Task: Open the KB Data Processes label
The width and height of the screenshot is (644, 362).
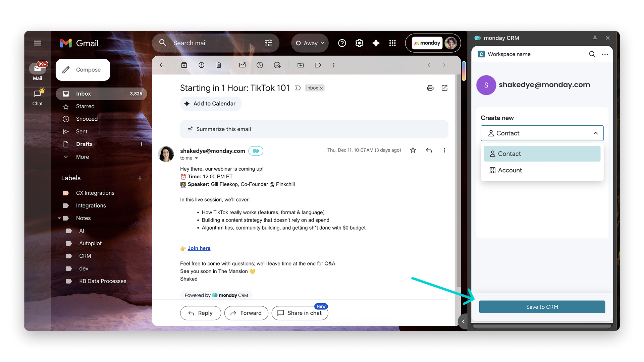Action: (103, 281)
